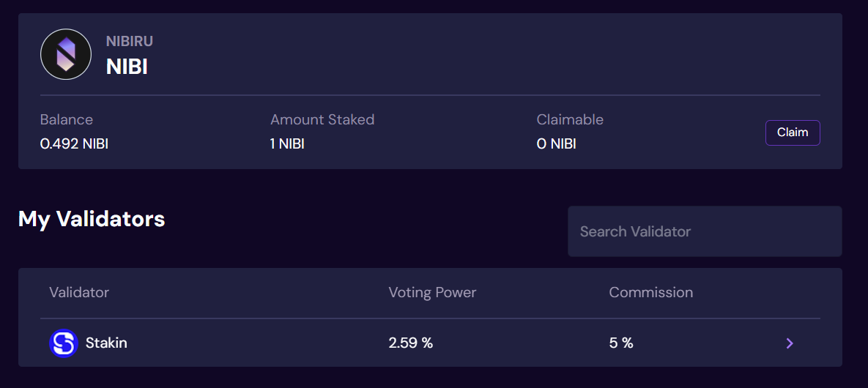Click the My Validators heading
The image size is (868, 388).
pos(92,219)
